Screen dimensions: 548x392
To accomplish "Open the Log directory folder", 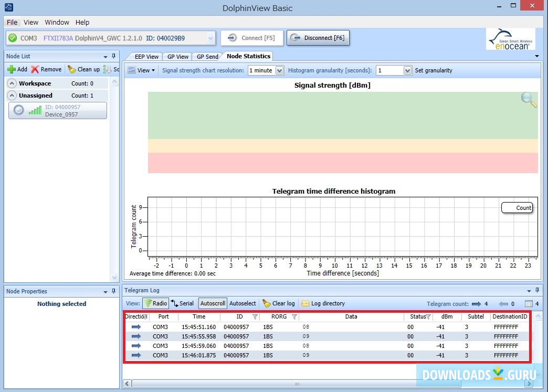I will pyautogui.click(x=305, y=303).
